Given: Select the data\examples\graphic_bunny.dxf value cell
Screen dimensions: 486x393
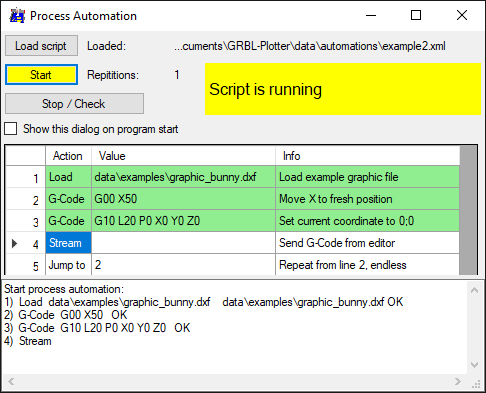Looking at the screenshot, I should (183, 177).
